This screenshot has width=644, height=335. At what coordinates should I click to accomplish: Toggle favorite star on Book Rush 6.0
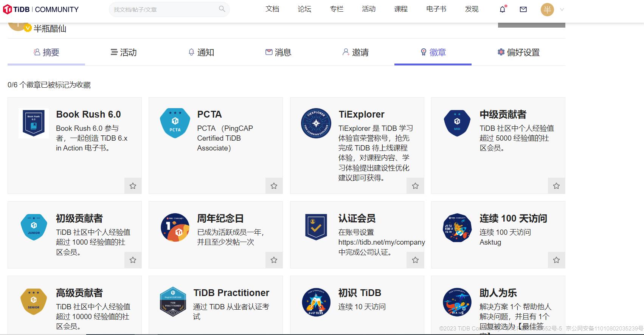[x=133, y=186]
